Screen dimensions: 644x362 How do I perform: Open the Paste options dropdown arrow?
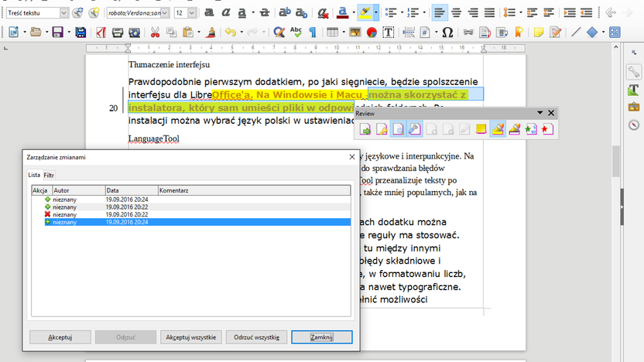tap(199, 32)
